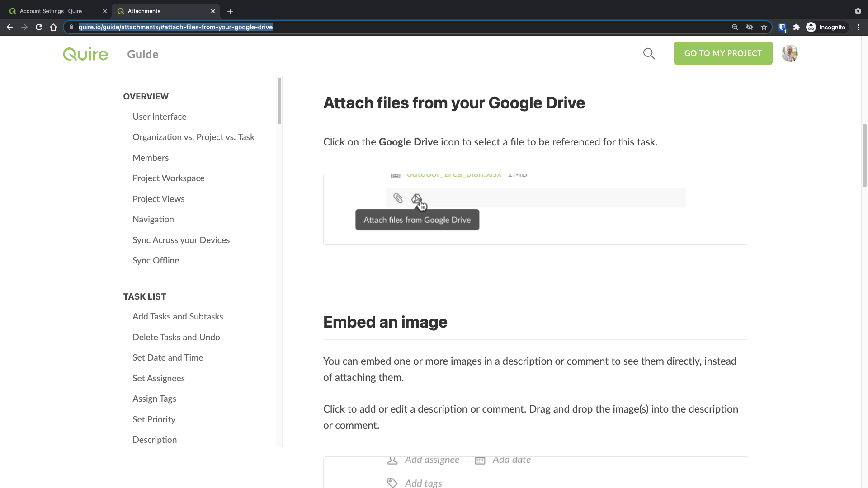Open the Set Priority page

click(x=154, y=419)
